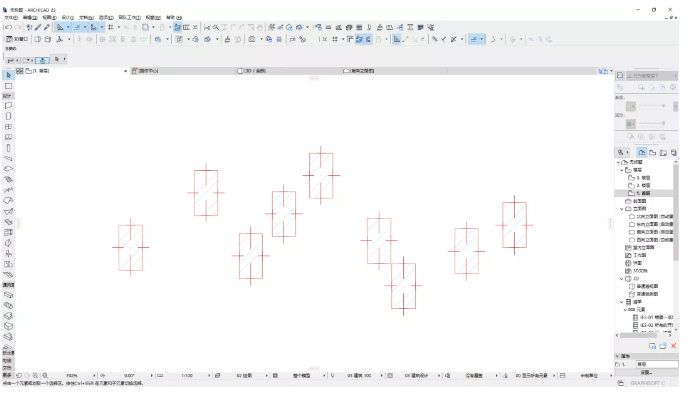Click the 设置... button in Navigator
This screenshot has width=691, height=393.
646,372
